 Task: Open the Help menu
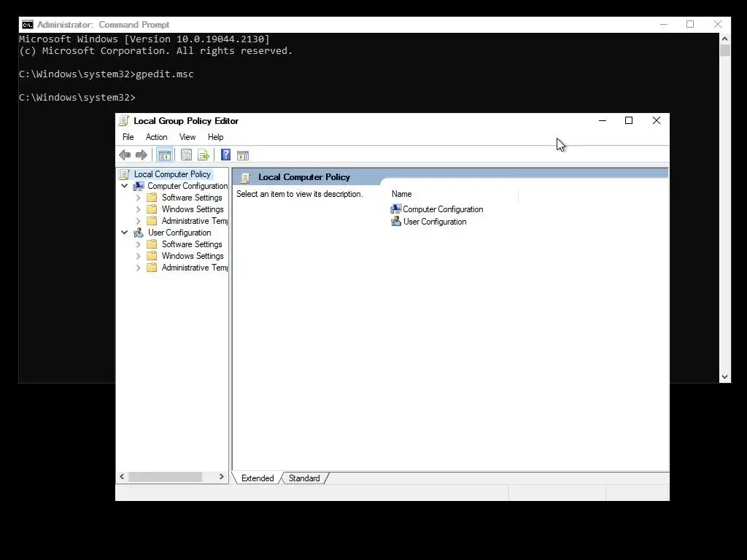coord(215,137)
